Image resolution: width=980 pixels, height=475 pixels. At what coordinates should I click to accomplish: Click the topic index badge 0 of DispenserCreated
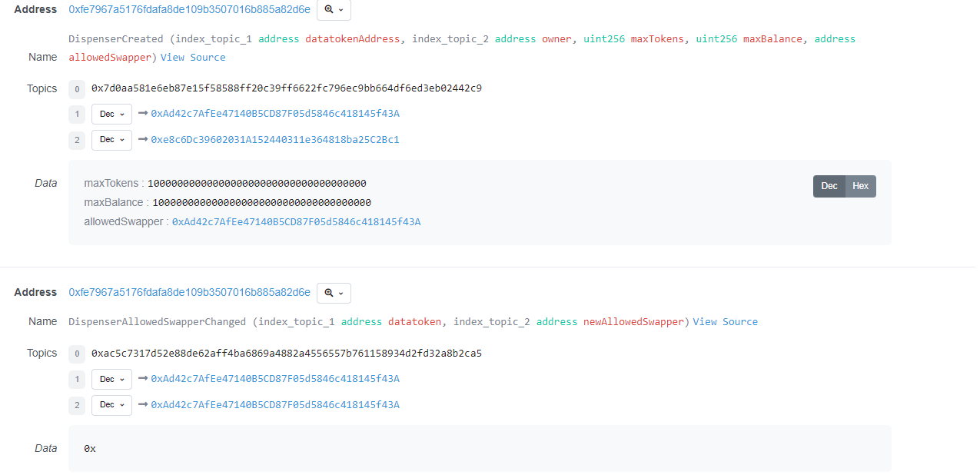click(76, 88)
